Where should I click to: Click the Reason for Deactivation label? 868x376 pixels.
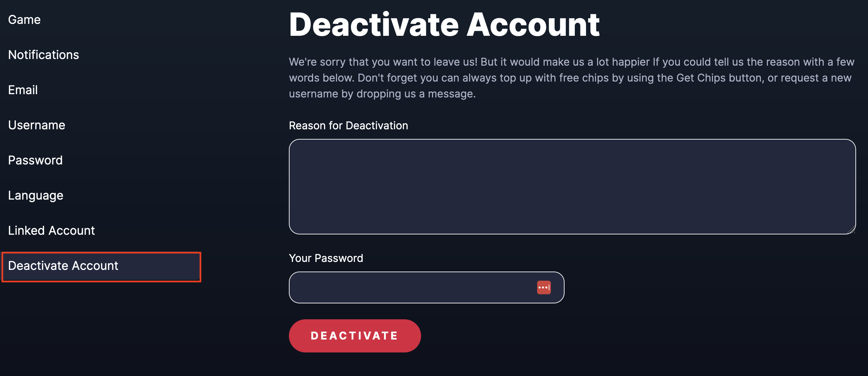[x=348, y=125]
